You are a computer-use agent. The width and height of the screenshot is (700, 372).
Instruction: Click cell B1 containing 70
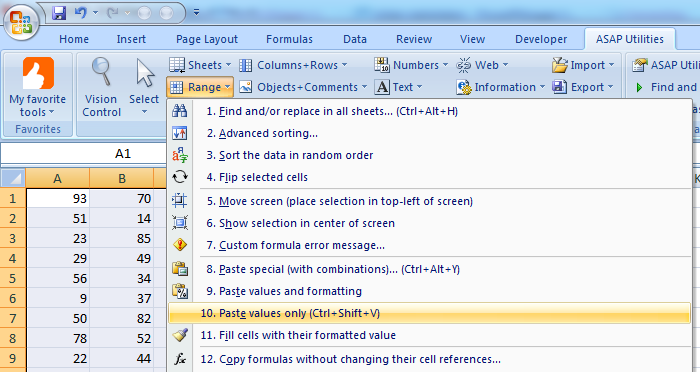tap(121, 198)
